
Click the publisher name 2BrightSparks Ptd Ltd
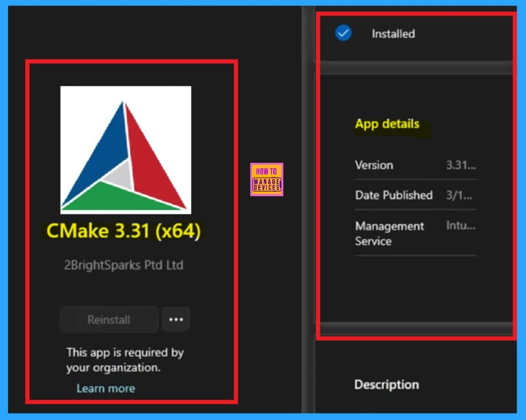click(x=124, y=265)
